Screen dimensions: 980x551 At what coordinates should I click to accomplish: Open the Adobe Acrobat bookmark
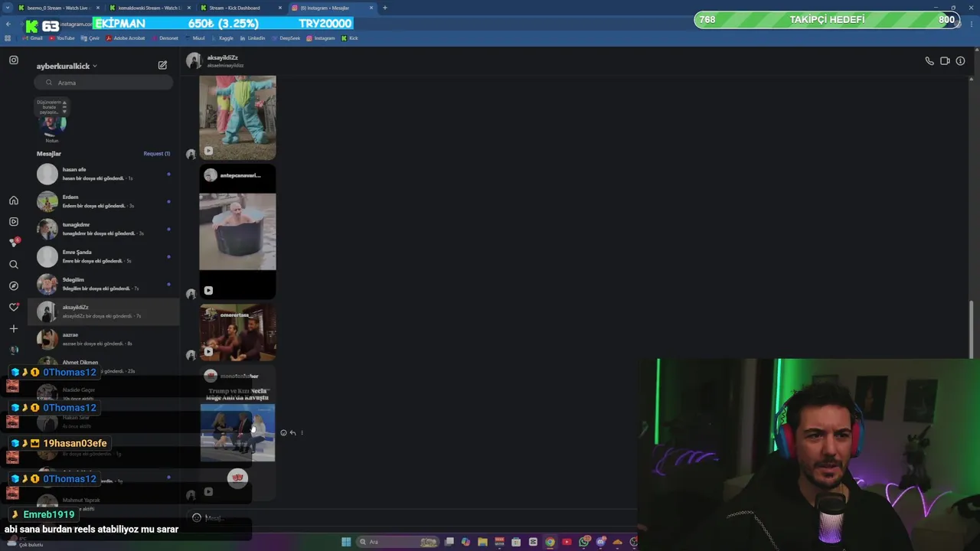(125, 38)
